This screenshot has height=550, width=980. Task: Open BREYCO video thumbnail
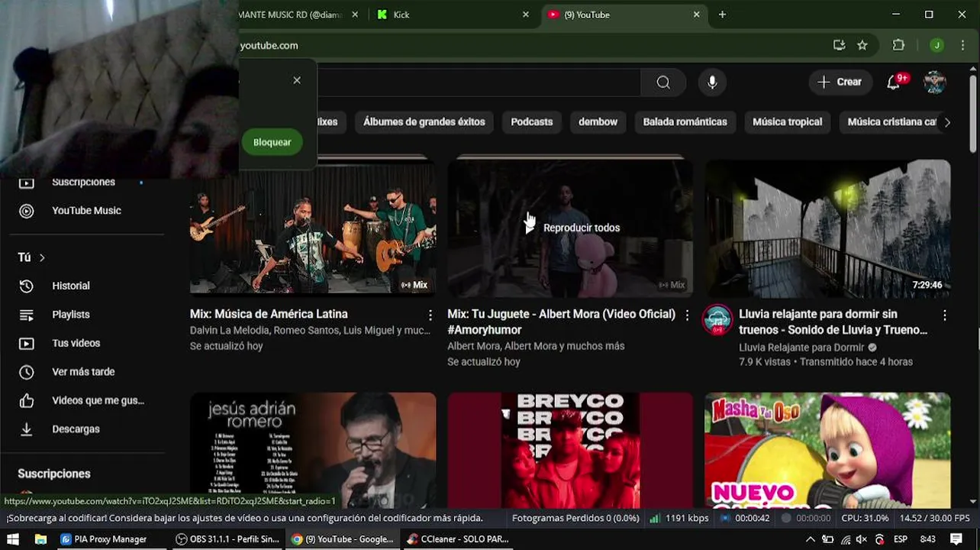(570, 451)
